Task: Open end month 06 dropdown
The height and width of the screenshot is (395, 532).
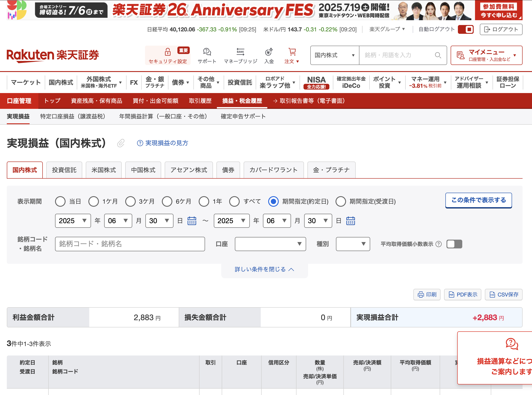Action: (277, 221)
